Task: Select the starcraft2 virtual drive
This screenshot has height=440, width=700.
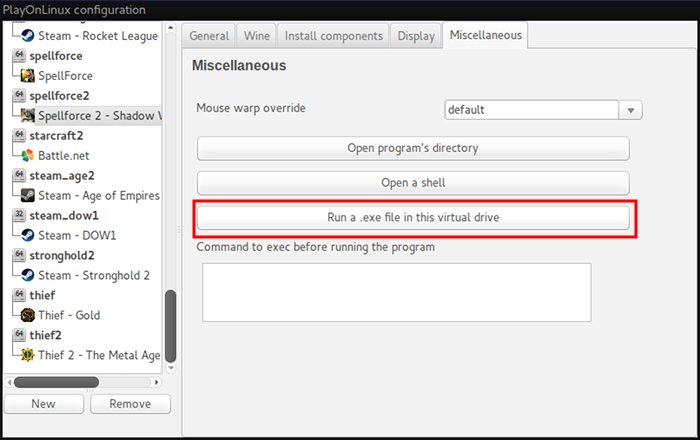Action: pyautogui.click(x=56, y=136)
